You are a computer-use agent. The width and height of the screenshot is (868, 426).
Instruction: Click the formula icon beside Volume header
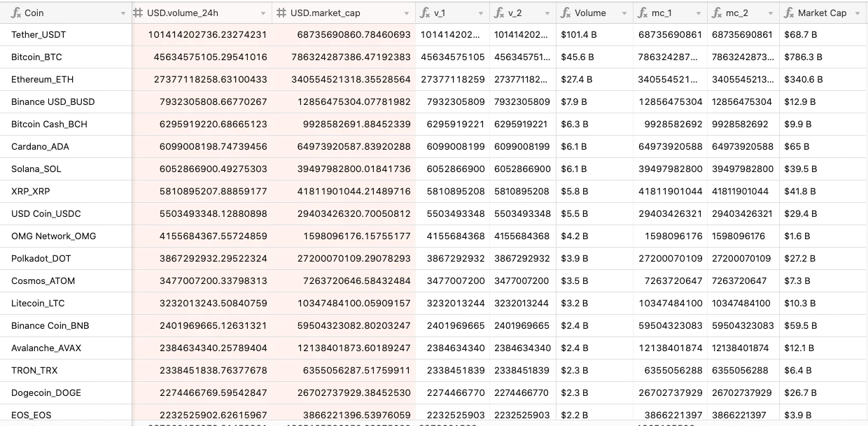[566, 13]
